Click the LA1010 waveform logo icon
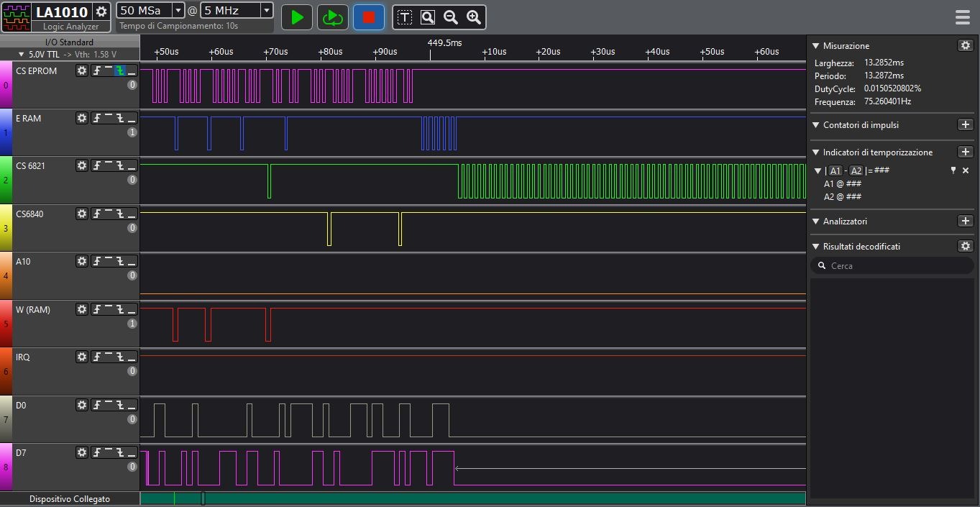Image resolution: width=980 pixels, height=507 pixels. (17, 17)
